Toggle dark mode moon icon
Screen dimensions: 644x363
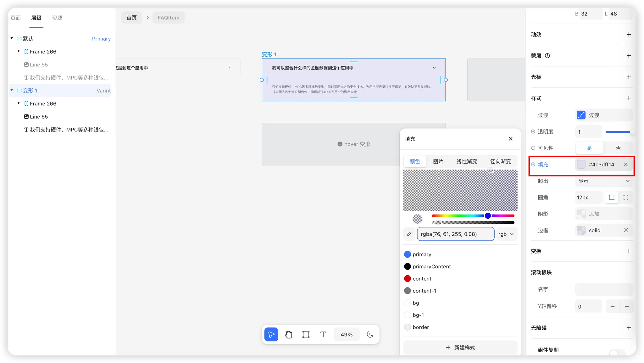pyautogui.click(x=370, y=334)
